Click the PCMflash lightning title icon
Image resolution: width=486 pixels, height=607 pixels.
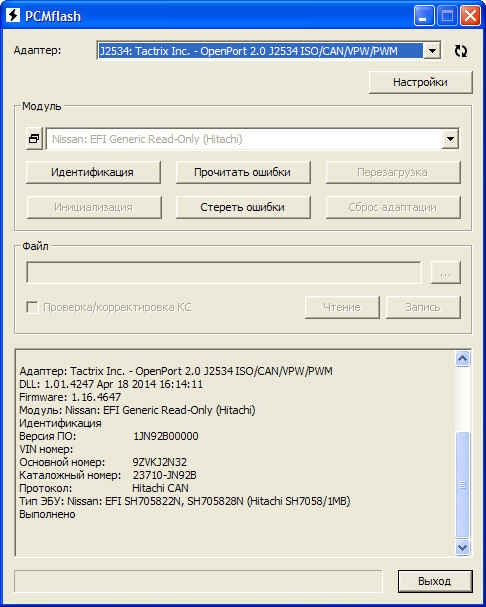[13, 15]
